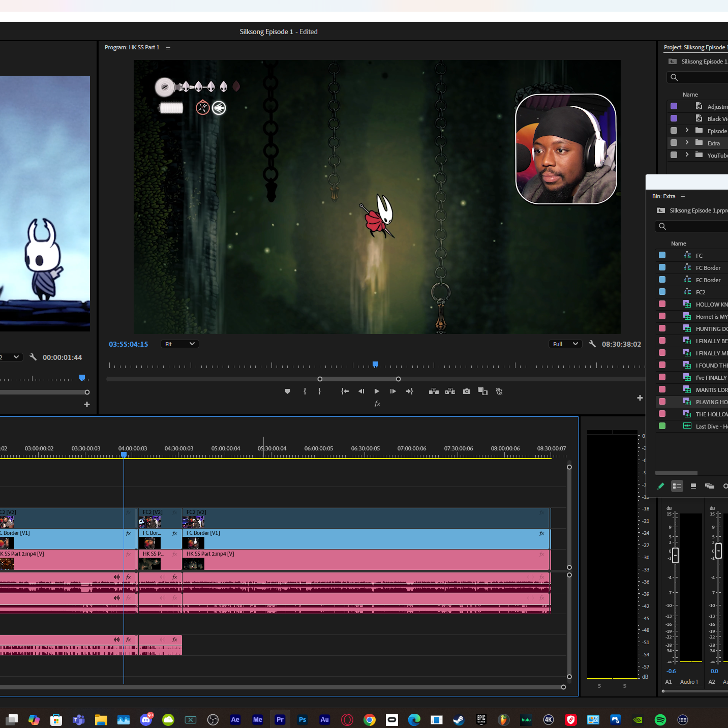Adjust the A2 track volume fader
The height and width of the screenshot is (728, 728).
click(x=718, y=551)
